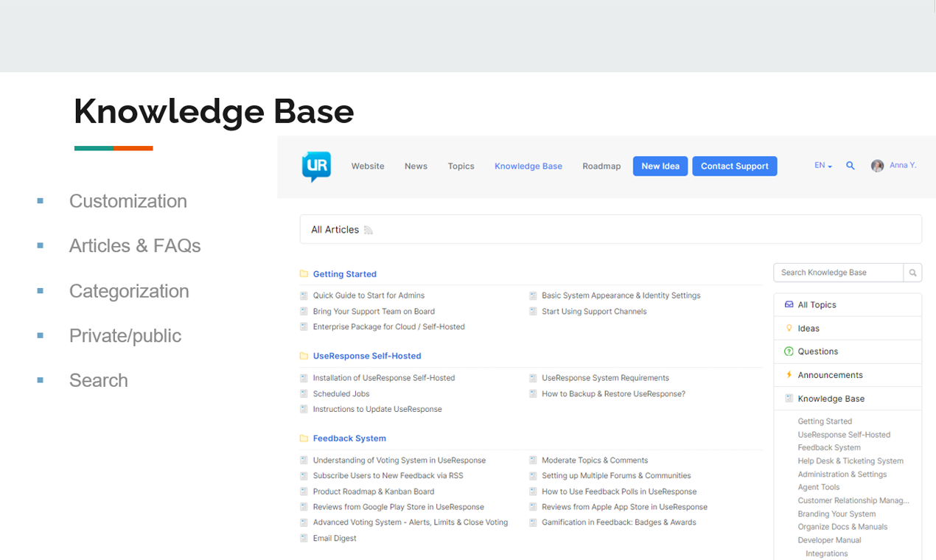Click the Search Knowledge Base magnifier button
936x560 pixels.
pyautogui.click(x=912, y=273)
